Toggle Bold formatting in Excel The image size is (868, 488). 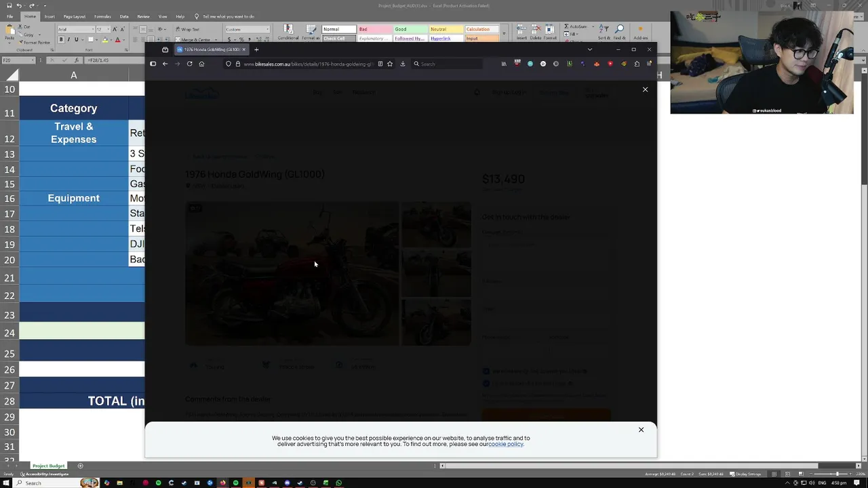[x=61, y=39]
